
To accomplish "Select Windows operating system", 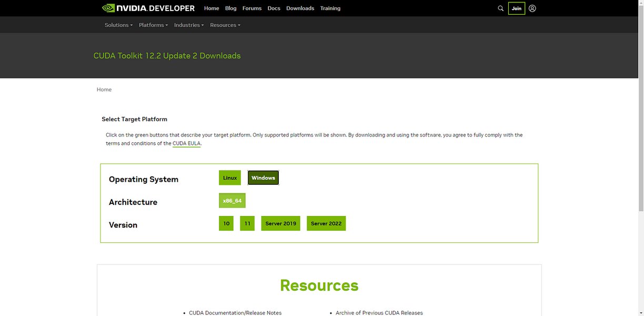I will [263, 178].
